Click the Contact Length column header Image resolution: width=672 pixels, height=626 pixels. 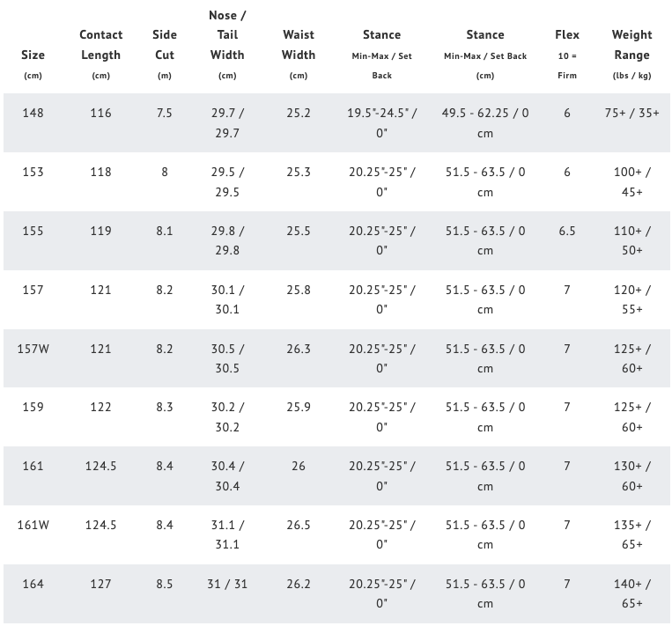point(100,45)
